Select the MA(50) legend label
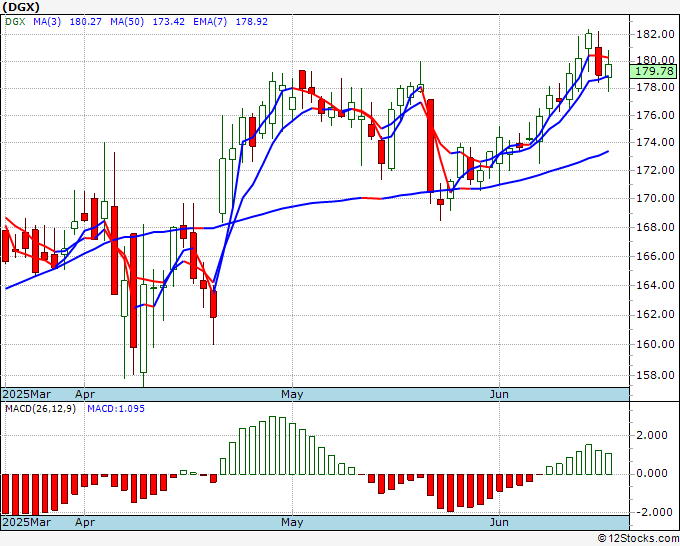 (x=127, y=22)
